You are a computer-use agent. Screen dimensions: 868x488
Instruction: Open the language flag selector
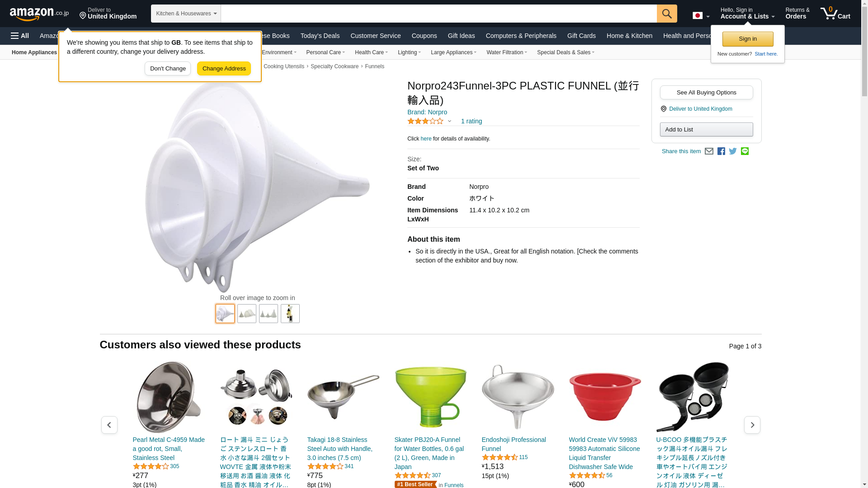(x=701, y=15)
